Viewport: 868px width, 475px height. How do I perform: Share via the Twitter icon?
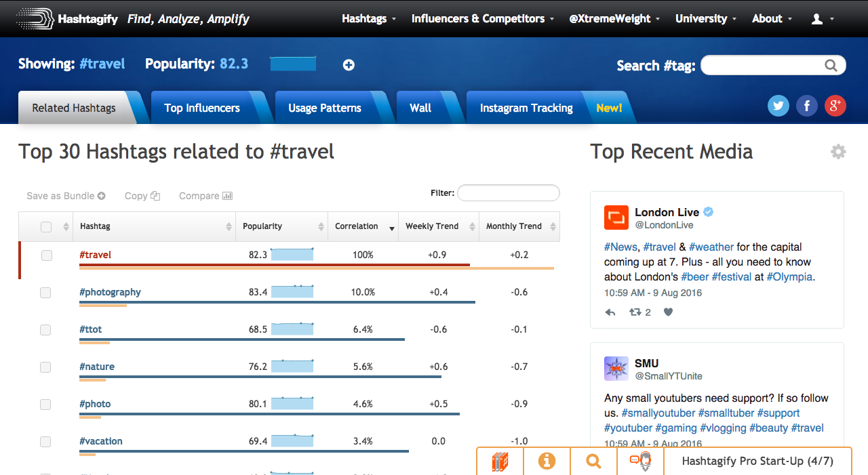778,106
